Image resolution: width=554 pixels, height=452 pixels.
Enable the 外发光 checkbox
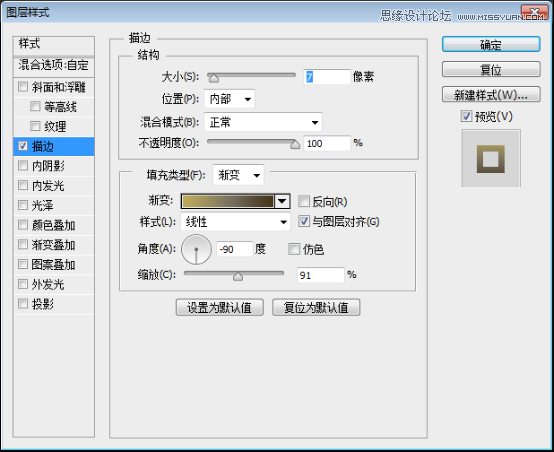pos(23,284)
